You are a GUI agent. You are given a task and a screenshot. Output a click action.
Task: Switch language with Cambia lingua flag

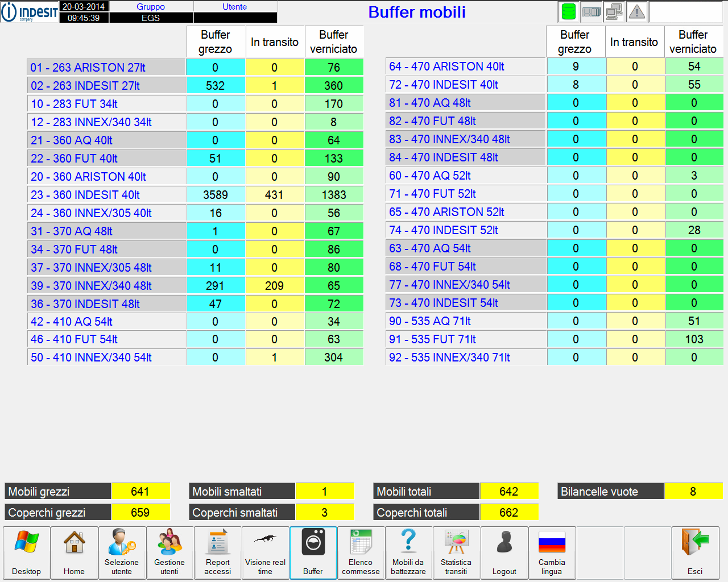pyautogui.click(x=552, y=552)
